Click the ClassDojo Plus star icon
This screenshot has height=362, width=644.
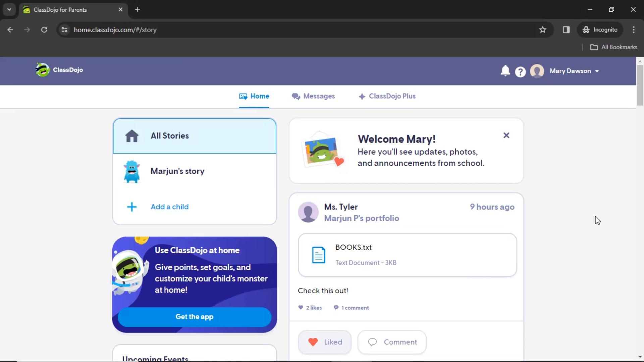click(x=363, y=96)
